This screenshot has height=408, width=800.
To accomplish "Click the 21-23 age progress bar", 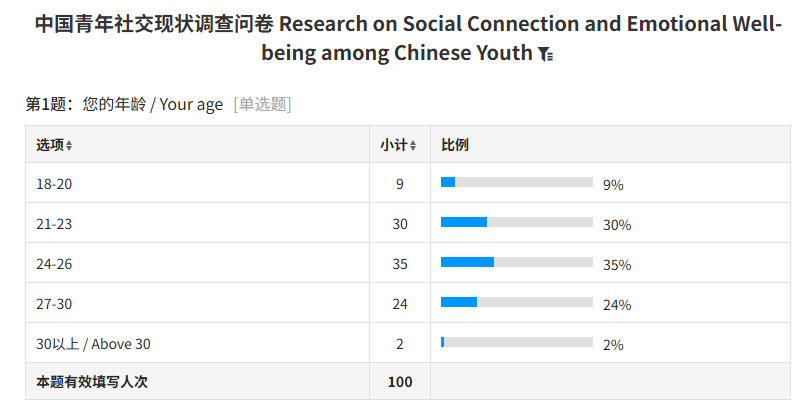I will 516,222.
